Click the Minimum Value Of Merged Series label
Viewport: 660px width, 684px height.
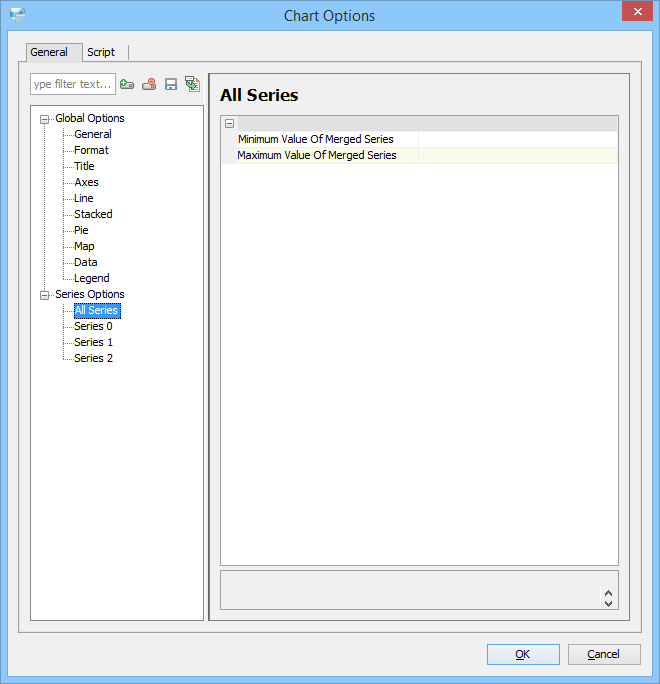[316, 140]
